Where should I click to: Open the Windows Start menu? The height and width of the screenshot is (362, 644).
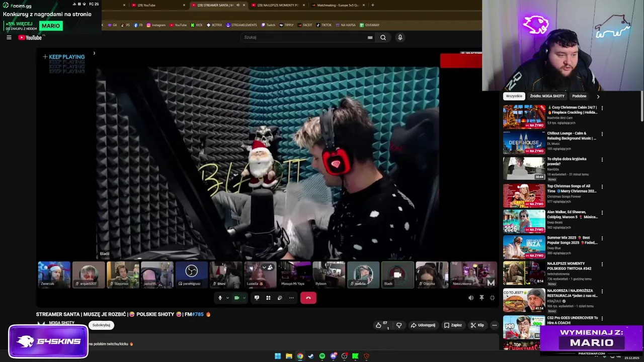[x=278, y=356]
